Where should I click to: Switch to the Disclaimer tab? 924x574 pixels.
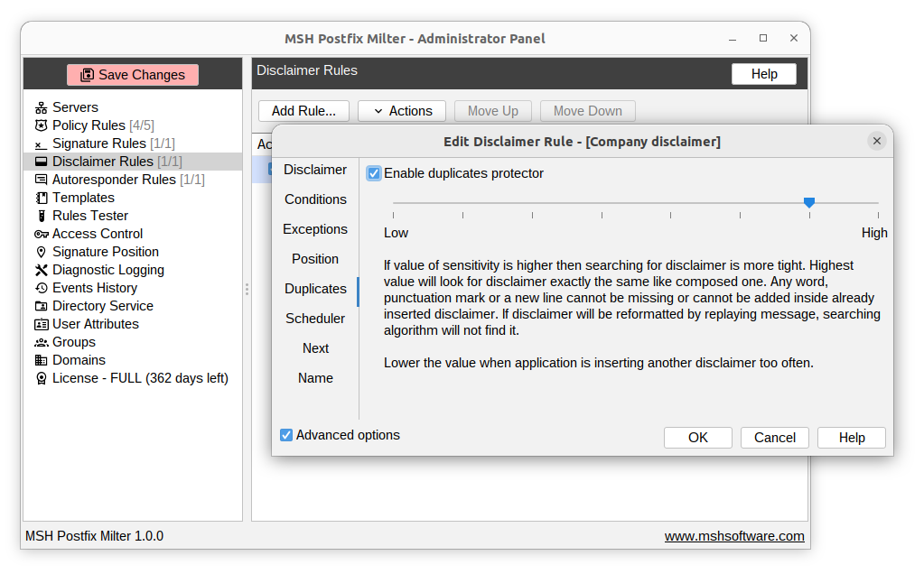pyautogui.click(x=315, y=171)
